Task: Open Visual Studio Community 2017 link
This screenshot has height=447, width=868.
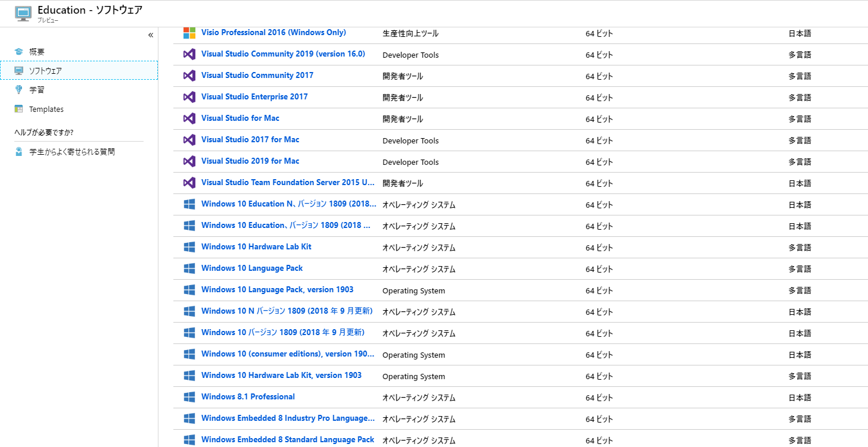Action: (257, 76)
